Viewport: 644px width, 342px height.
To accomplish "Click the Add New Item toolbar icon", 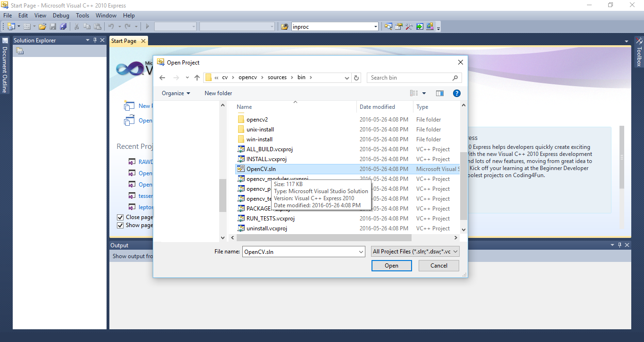I will pos(27,27).
